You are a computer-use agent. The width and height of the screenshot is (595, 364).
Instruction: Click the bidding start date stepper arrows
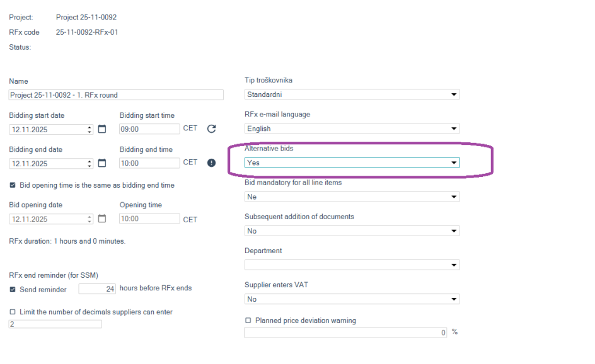pyautogui.click(x=90, y=129)
